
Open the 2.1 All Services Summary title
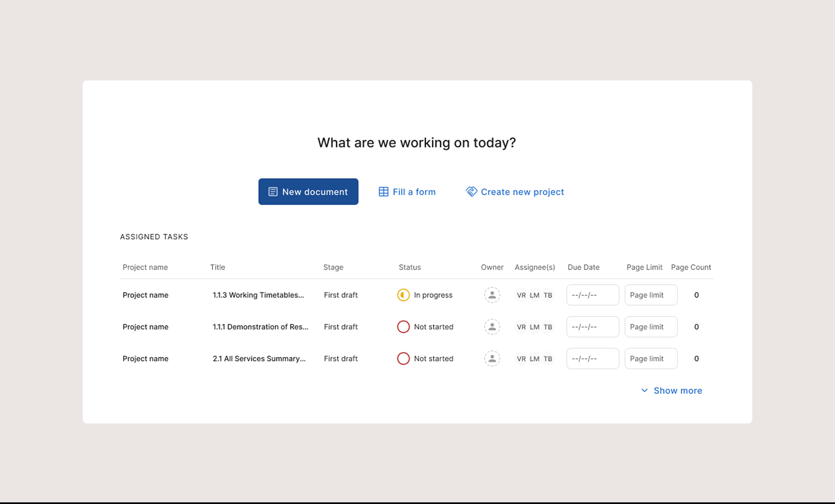[259, 359]
